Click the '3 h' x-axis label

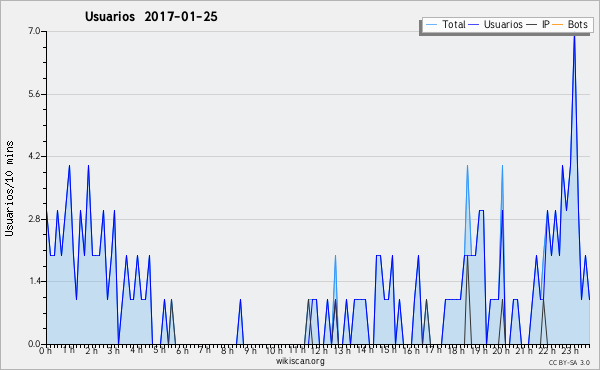[114, 350]
